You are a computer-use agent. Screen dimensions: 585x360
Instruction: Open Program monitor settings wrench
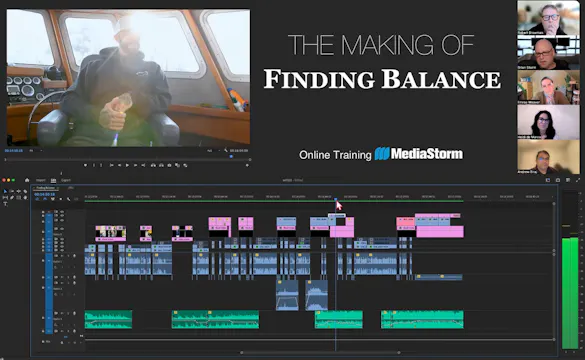(226, 151)
